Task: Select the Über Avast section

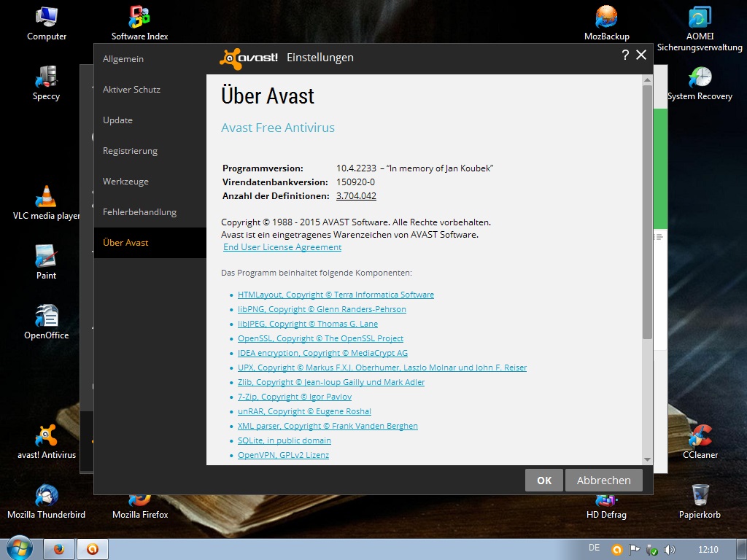Action: click(150, 243)
